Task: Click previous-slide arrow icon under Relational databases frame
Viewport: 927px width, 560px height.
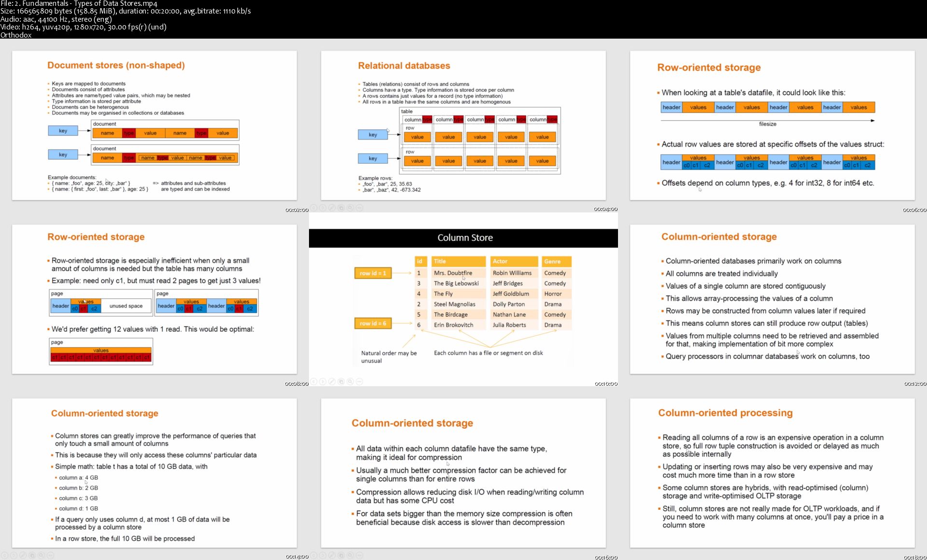Action: click(x=314, y=208)
